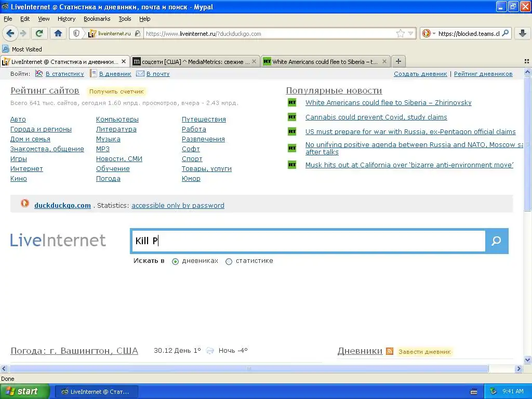Go back with the browser Back arrow
The width and height of the screenshot is (532, 399).
click(10, 33)
